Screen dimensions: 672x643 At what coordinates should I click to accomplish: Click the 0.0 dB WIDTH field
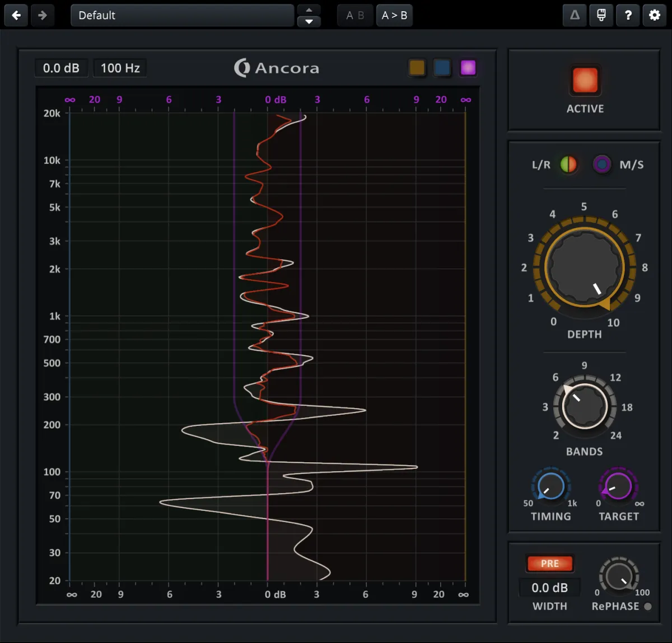click(x=549, y=588)
